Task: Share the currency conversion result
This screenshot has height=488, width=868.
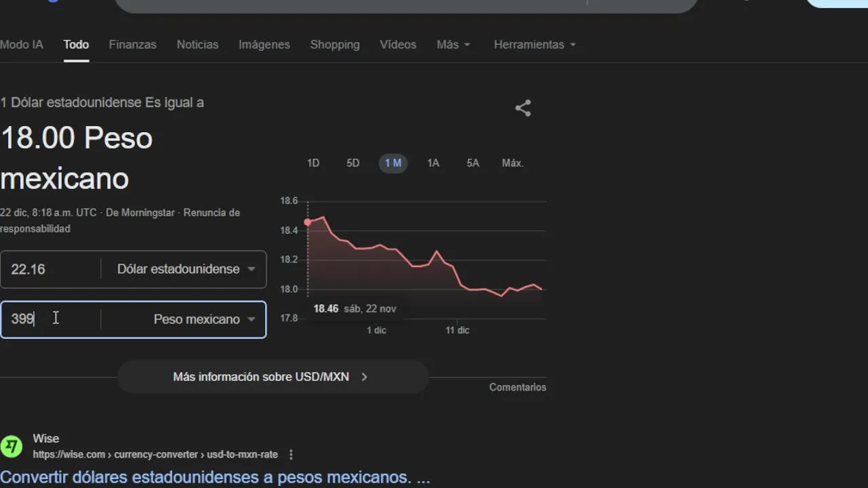Action: (523, 108)
